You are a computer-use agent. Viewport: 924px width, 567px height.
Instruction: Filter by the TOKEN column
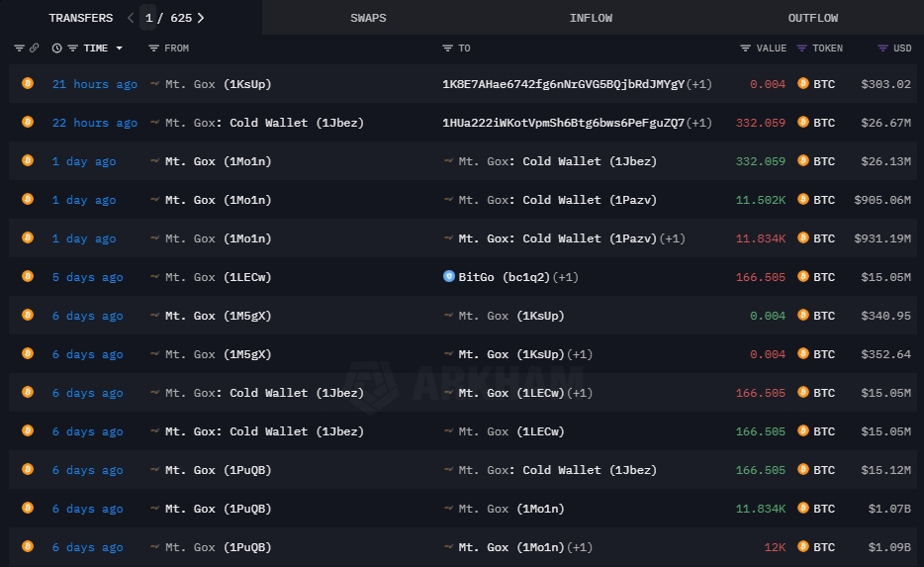click(x=801, y=47)
